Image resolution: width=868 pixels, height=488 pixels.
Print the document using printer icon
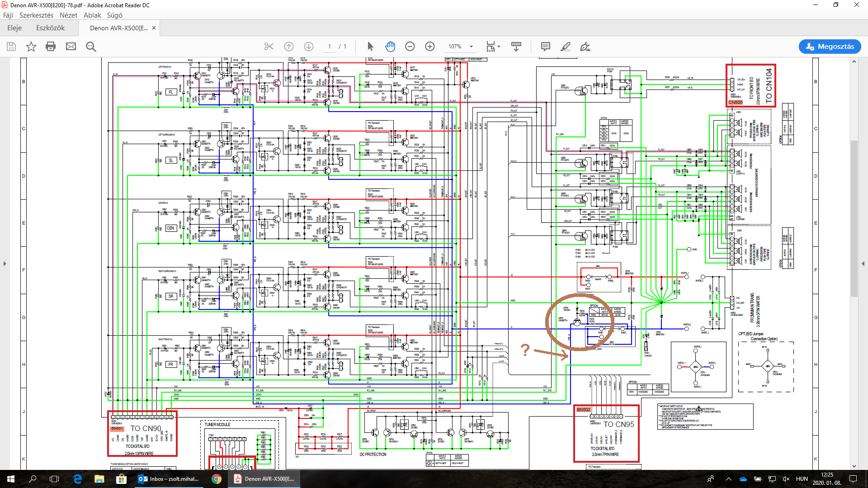click(51, 47)
